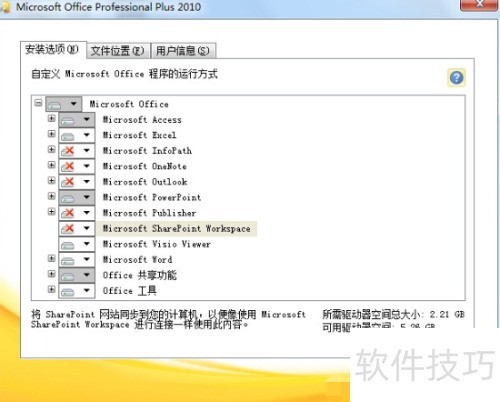The height and width of the screenshot is (402, 500).
Task: Select Office 共享功能 in the tree
Action: tap(140, 275)
